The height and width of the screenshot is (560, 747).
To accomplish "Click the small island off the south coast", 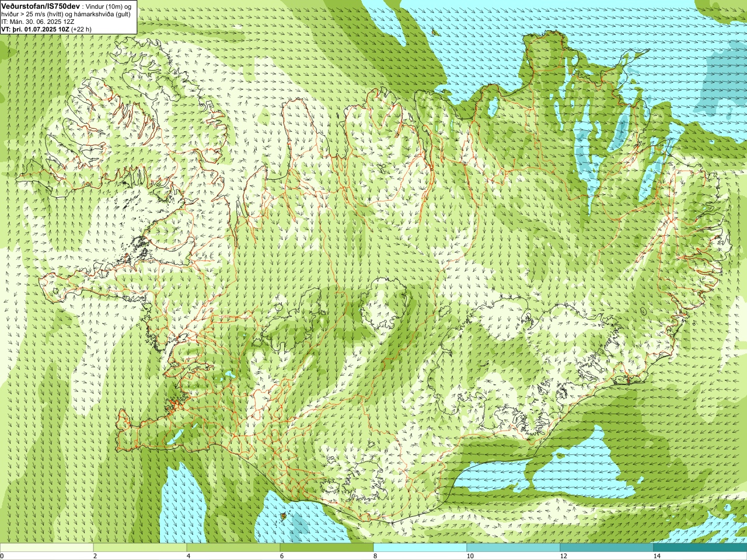I will pos(283,516).
